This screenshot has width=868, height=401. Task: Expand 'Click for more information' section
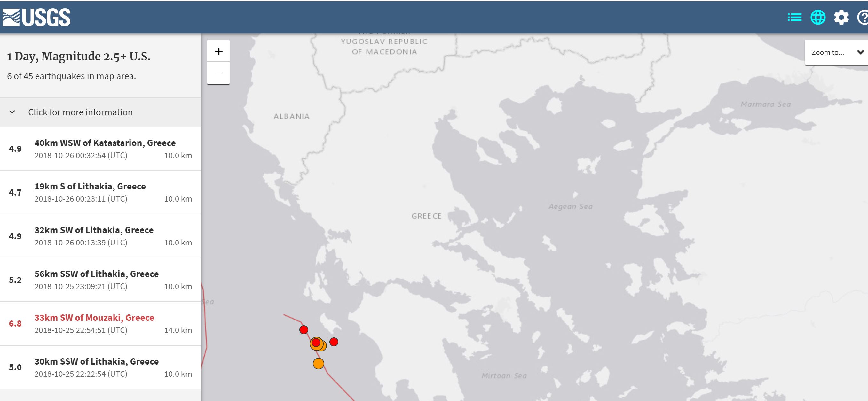point(80,112)
